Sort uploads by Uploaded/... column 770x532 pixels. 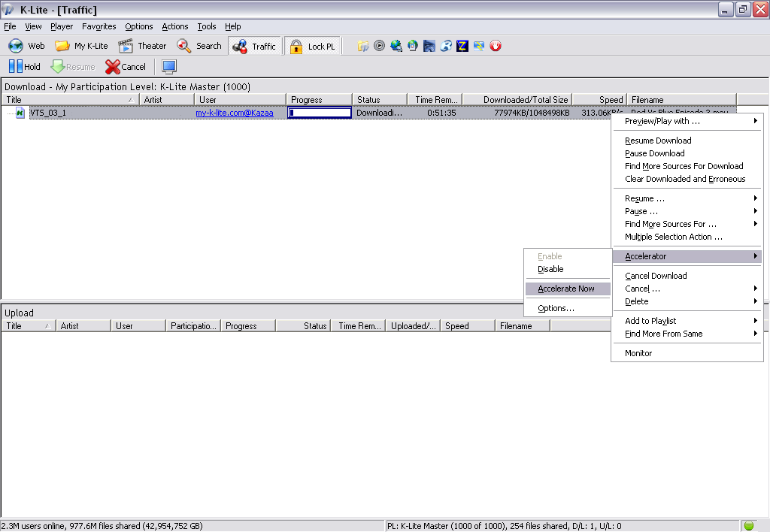[413, 326]
